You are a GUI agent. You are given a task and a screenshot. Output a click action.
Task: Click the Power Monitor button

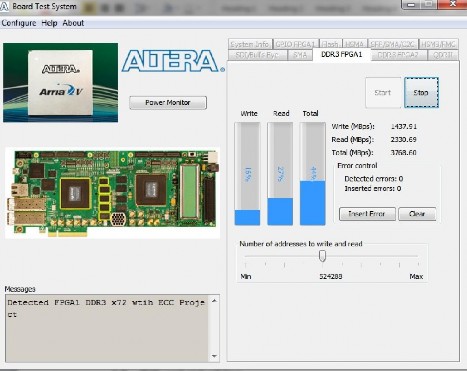[168, 103]
